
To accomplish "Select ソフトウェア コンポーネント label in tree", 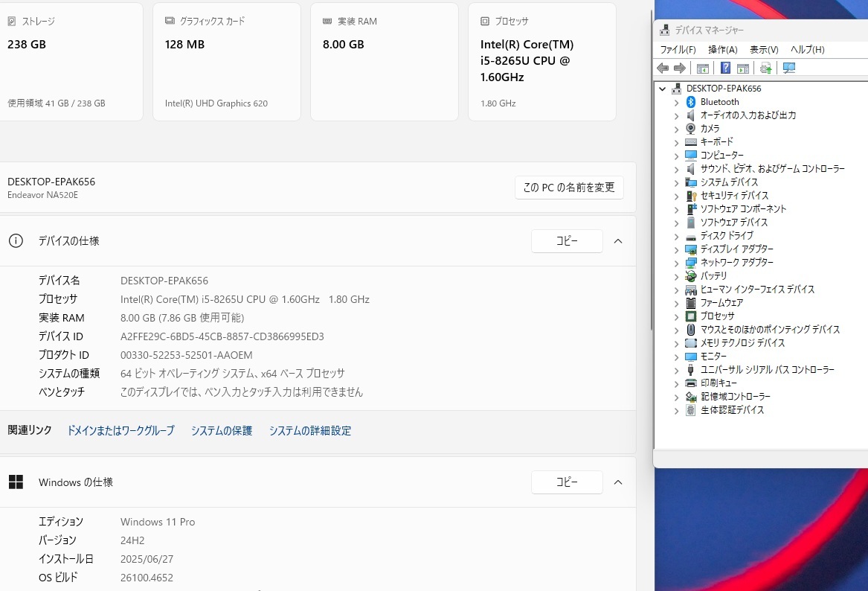I will (x=743, y=209).
